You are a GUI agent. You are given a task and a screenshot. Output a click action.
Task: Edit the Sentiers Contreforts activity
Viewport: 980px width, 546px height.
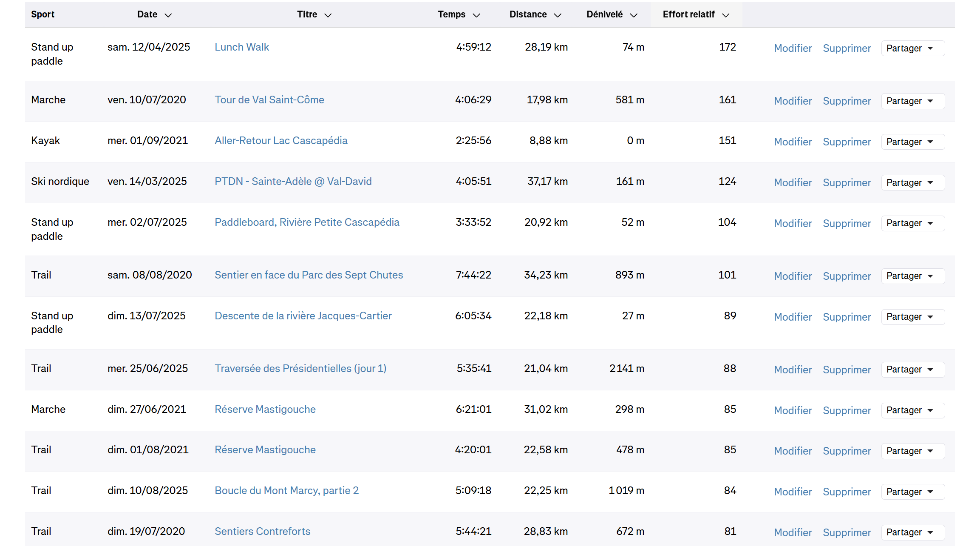pos(792,532)
